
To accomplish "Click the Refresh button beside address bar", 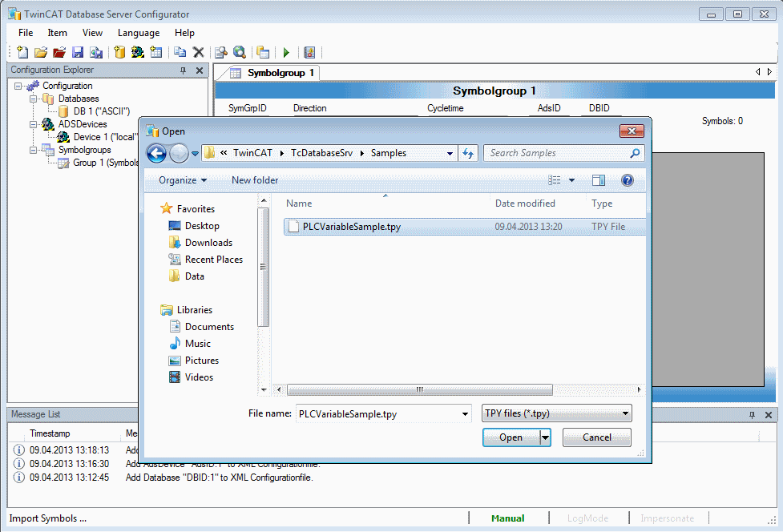I will 468,153.
